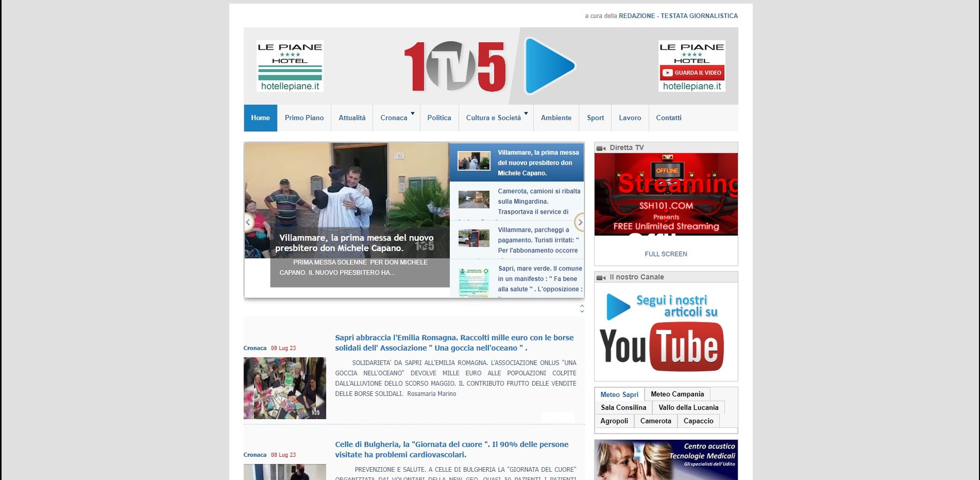Click the '08 Lug 23' date on Sapri article
980x480 pixels.
click(283, 348)
